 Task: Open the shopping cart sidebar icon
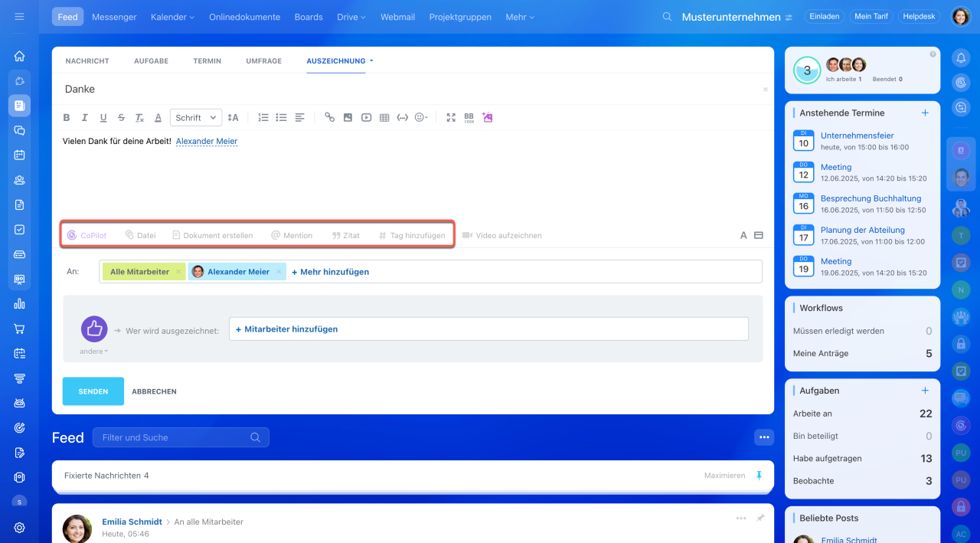point(19,329)
